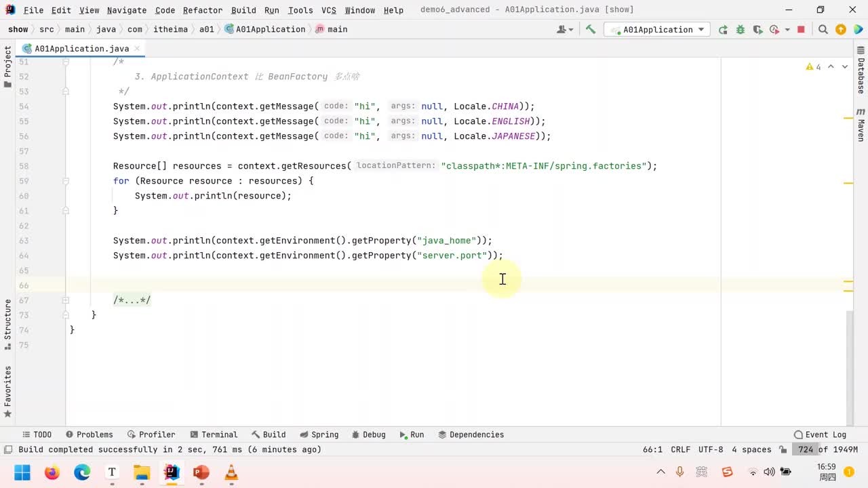This screenshot has width=868, height=488.
Task: Click the memory indicator 724 of 1949M
Action: click(827, 449)
